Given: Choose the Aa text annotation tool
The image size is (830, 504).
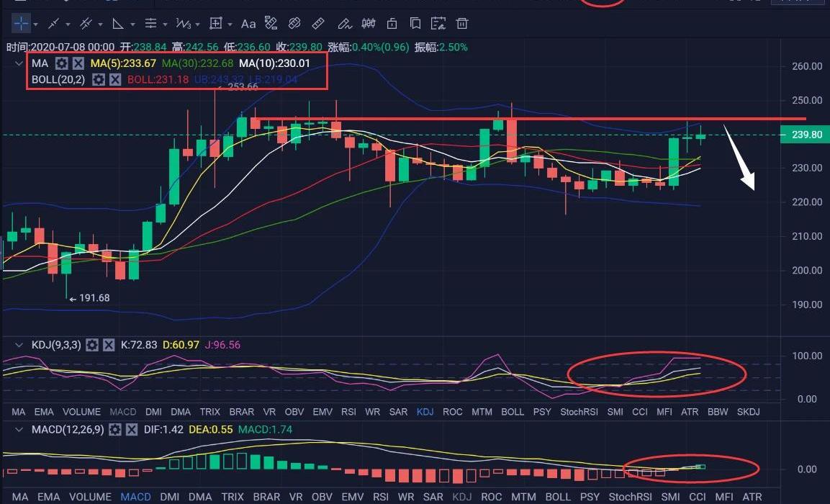Looking at the screenshot, I should click(248, 24).
